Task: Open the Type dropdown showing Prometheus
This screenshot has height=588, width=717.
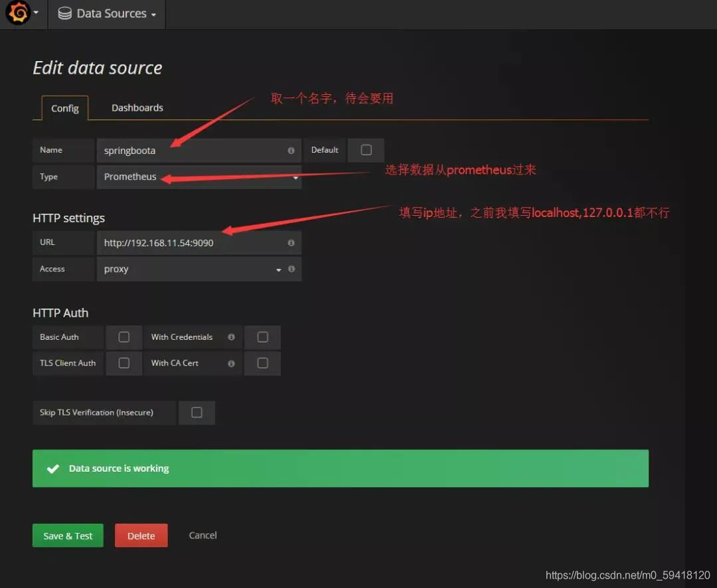Action: tap(199, 177)
